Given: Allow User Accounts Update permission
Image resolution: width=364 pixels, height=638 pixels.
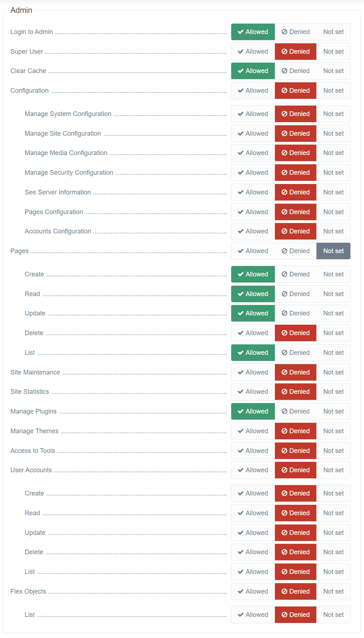Looking at the screenshot, I should [x=253, y=533].
